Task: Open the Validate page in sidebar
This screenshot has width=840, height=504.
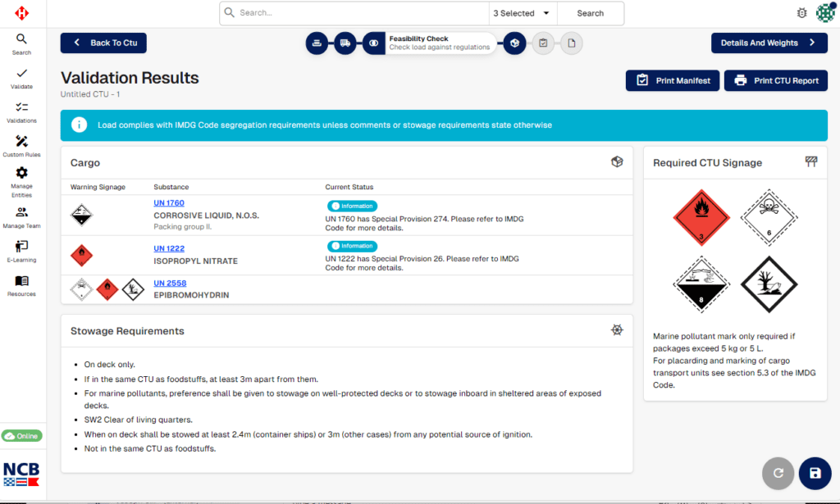Action: point(22,78)
